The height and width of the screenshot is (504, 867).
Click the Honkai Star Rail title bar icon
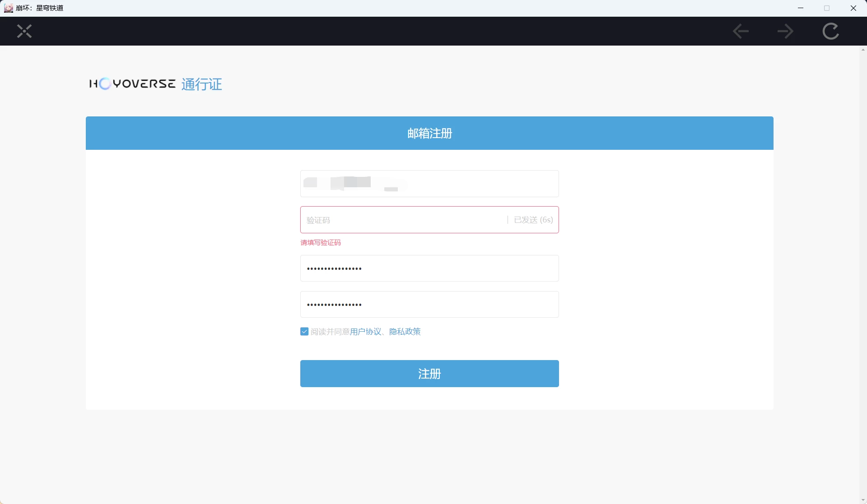[8, 8]
